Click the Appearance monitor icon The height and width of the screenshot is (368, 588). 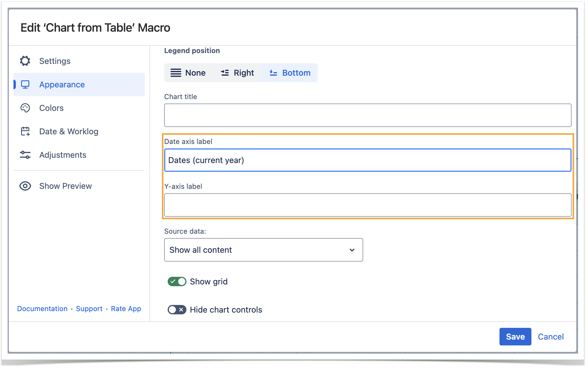pos(25,84)
